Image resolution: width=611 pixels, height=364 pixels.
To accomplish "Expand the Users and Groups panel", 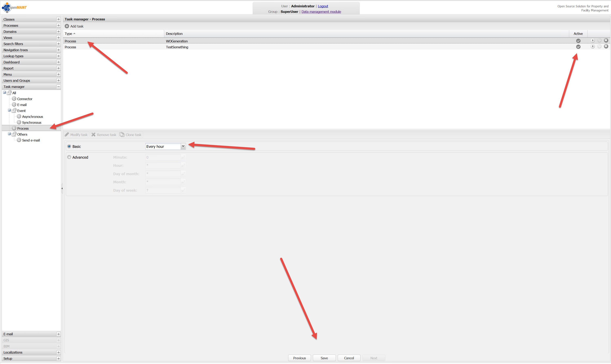I will (x=58, y=81).
